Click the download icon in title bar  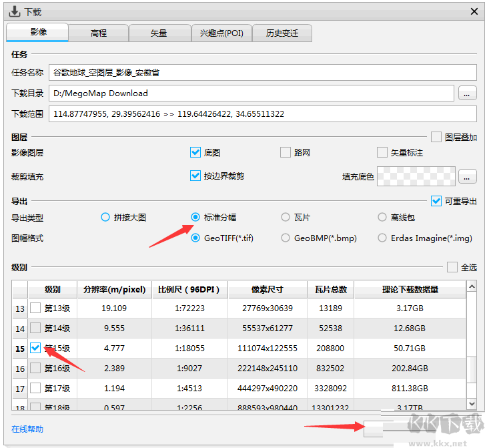coord(13,11)
